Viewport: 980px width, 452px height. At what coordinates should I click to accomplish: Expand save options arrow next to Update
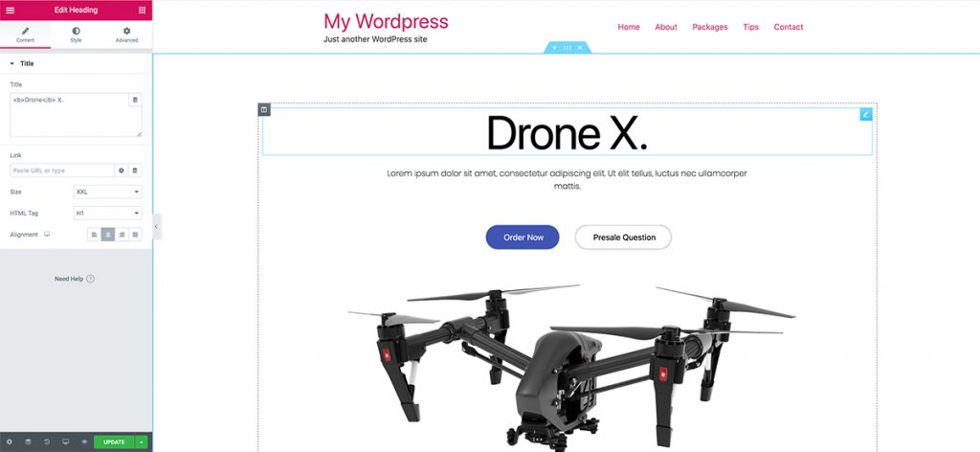(x=142, y=442)
